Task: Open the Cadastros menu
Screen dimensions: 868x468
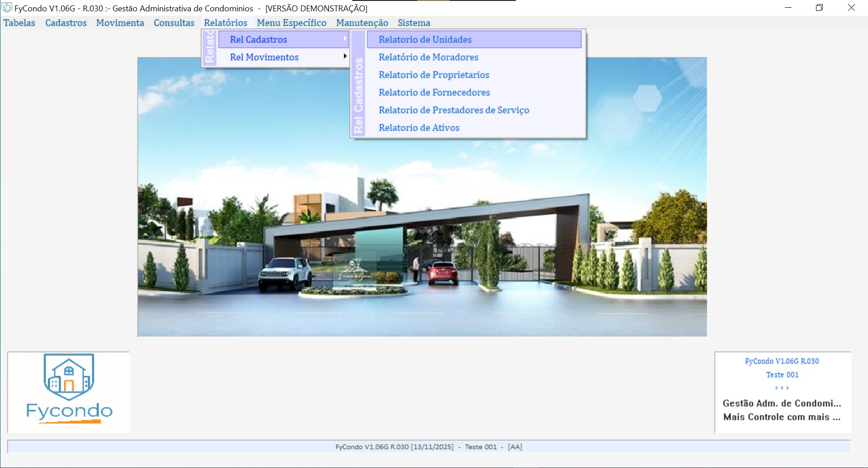Action: tap(66, 23)
